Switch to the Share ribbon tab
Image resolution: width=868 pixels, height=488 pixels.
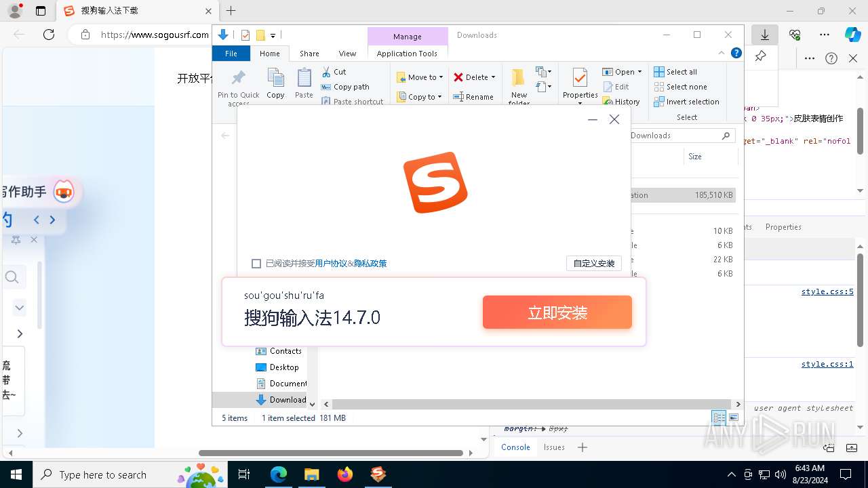[309, 54]
